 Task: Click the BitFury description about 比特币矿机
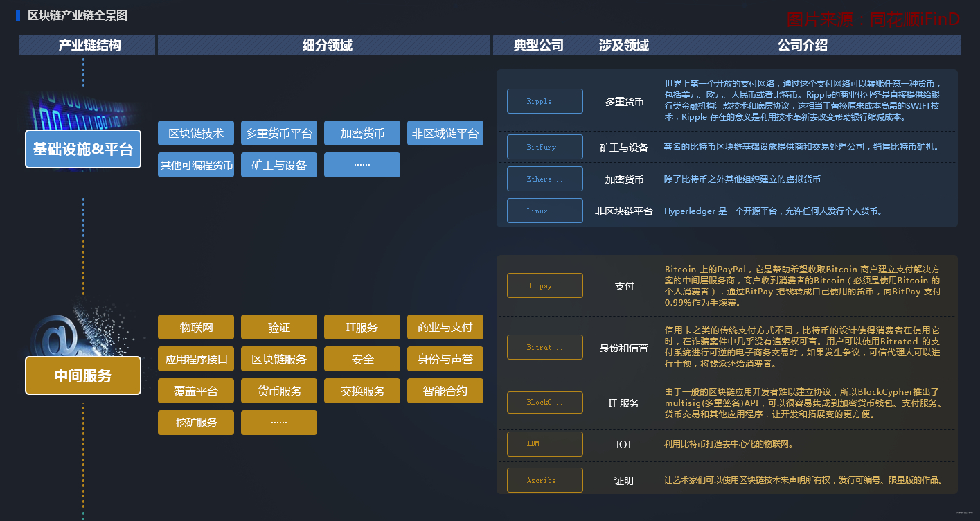pyautogui.click(x=801, y=147)
